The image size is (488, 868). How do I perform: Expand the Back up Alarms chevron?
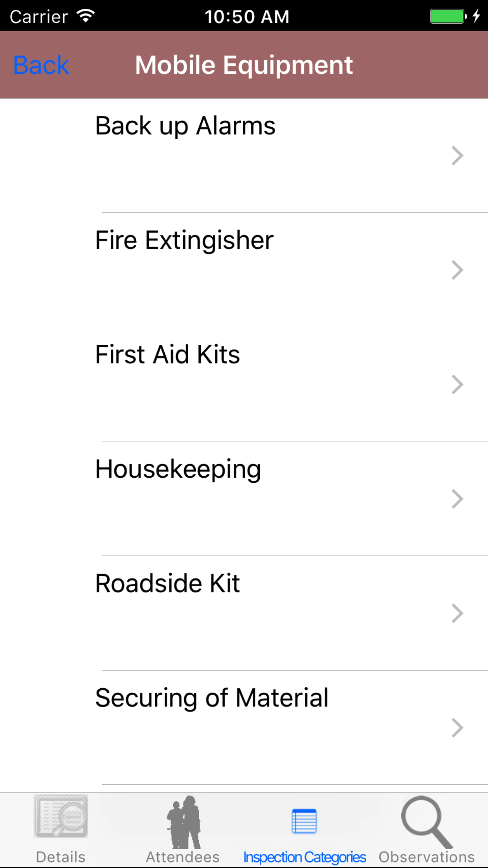(x=457, y=156)
